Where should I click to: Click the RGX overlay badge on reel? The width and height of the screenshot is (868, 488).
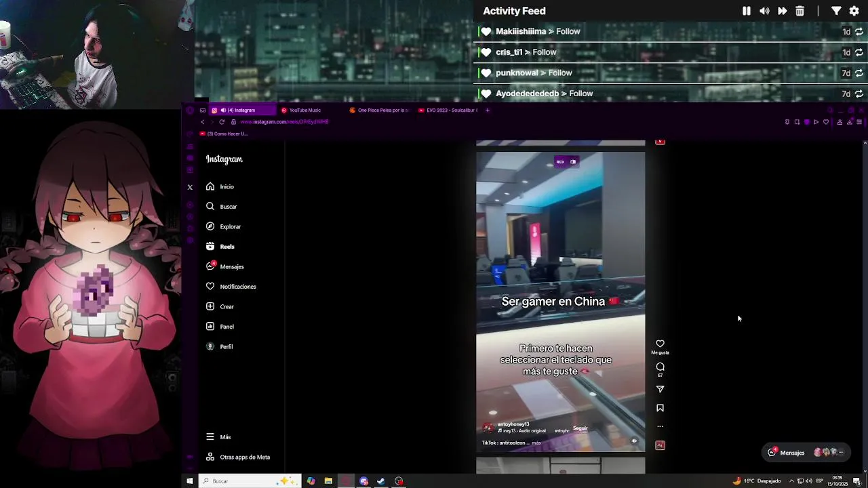[x=566, y=162]
